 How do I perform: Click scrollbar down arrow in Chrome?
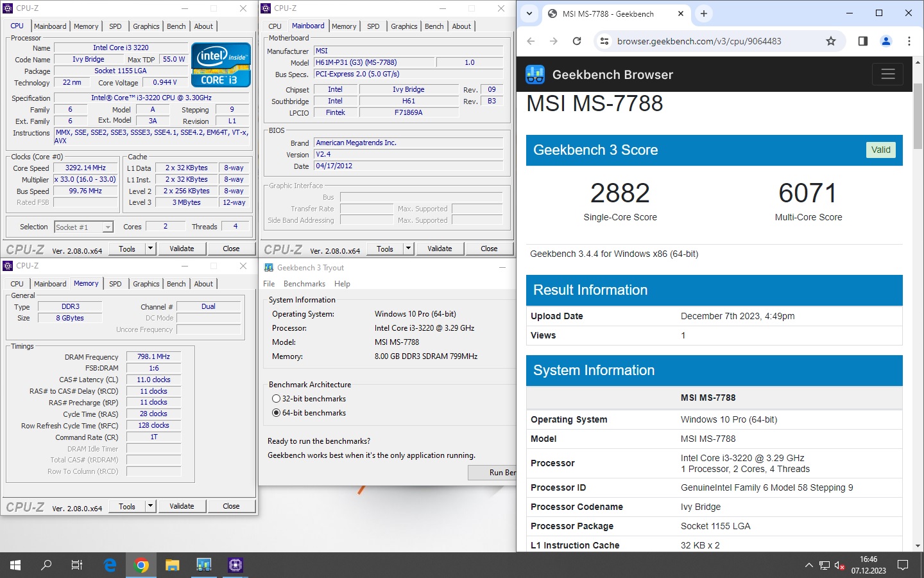click(918, 546)
